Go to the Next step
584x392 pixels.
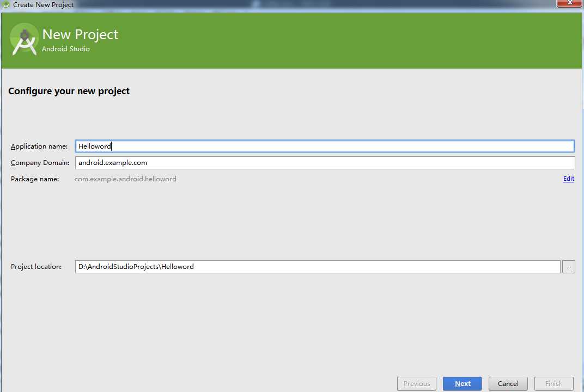point(462,383)
